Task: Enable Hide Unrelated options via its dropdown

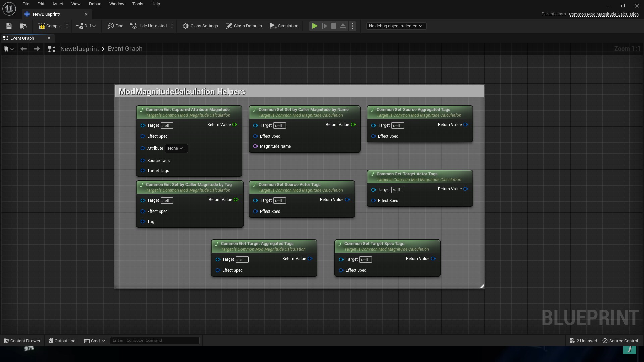Action: point(172,26)
